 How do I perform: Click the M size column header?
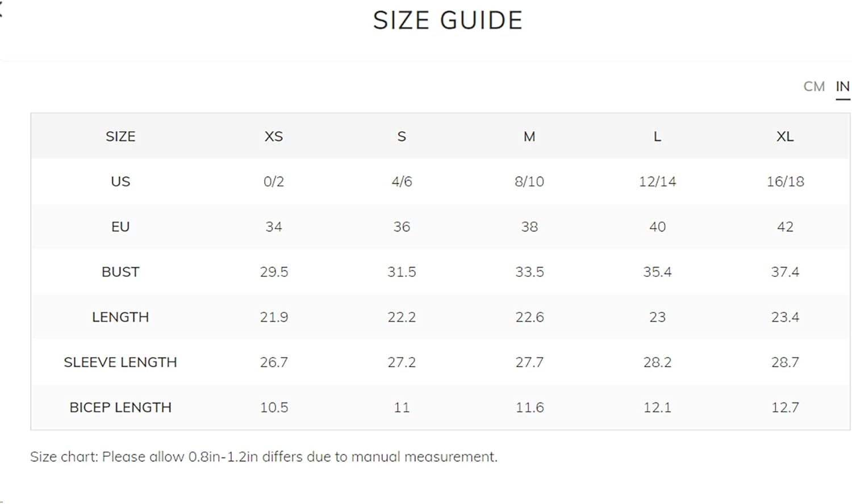[x=529, y=137]
